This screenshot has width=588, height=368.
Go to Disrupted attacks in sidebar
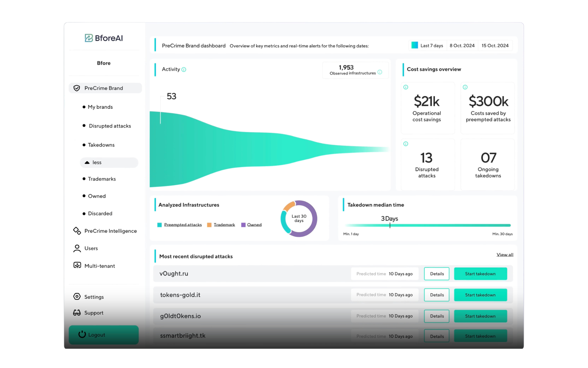tap(110, 126)
